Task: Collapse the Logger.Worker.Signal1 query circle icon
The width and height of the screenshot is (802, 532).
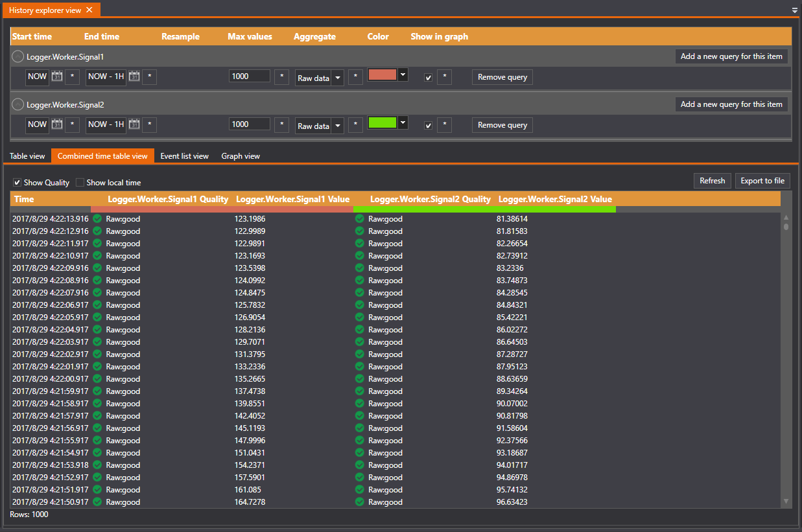Action: 18,56
